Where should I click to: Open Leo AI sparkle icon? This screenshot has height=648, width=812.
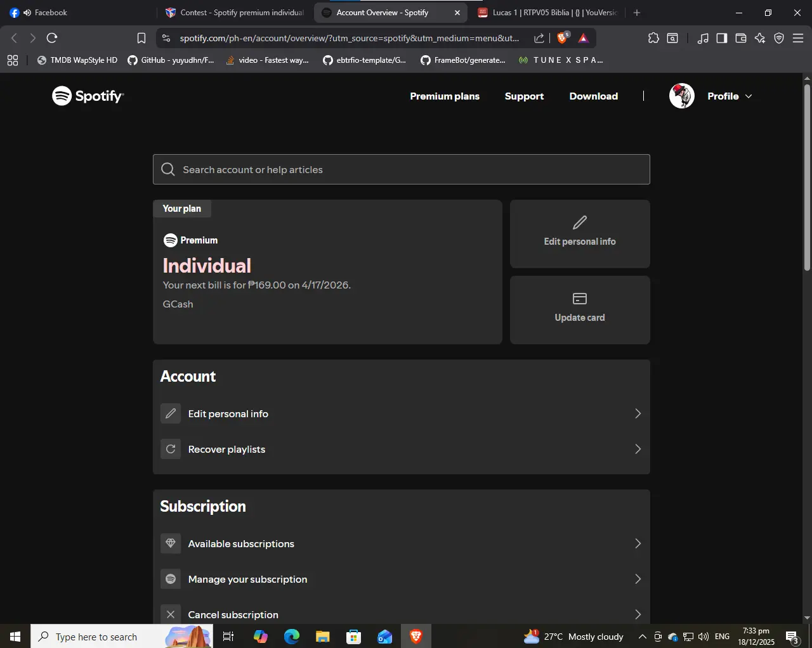click(x=760, y=38)
